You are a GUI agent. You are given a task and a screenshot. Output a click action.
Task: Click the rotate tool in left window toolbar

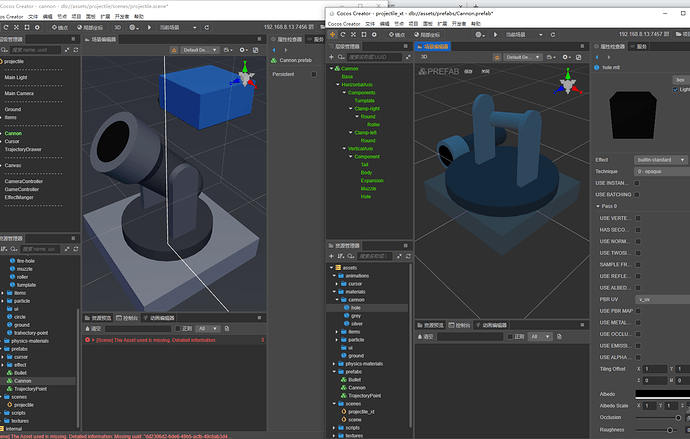[6, 27]
